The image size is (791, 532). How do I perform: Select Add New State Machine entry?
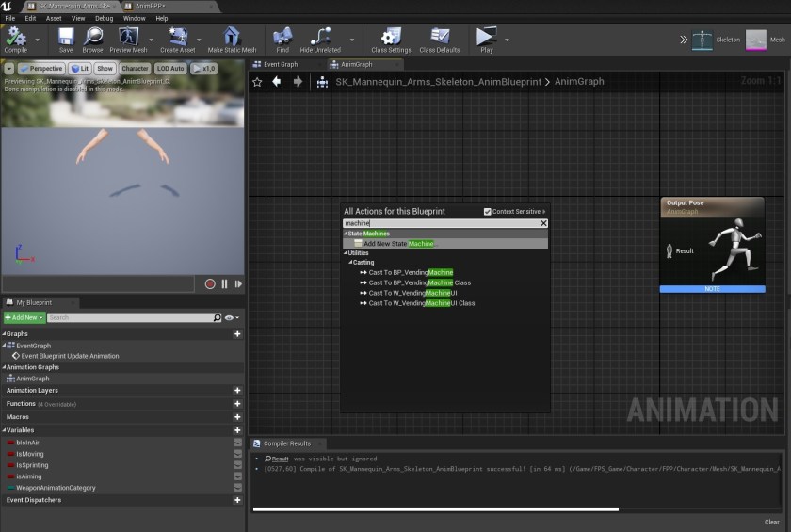(x=399, y=243)
